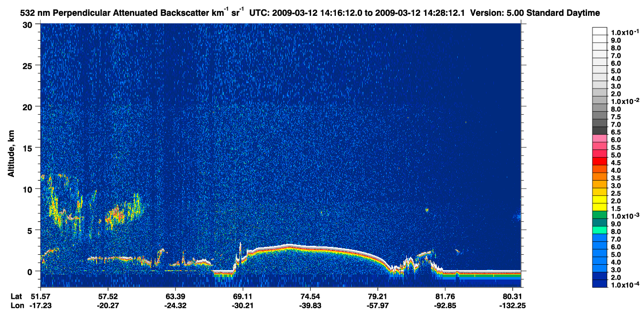Click the ice sheet surface return near 74.54 latitude
644x330 pixels.
coord(310,247)
